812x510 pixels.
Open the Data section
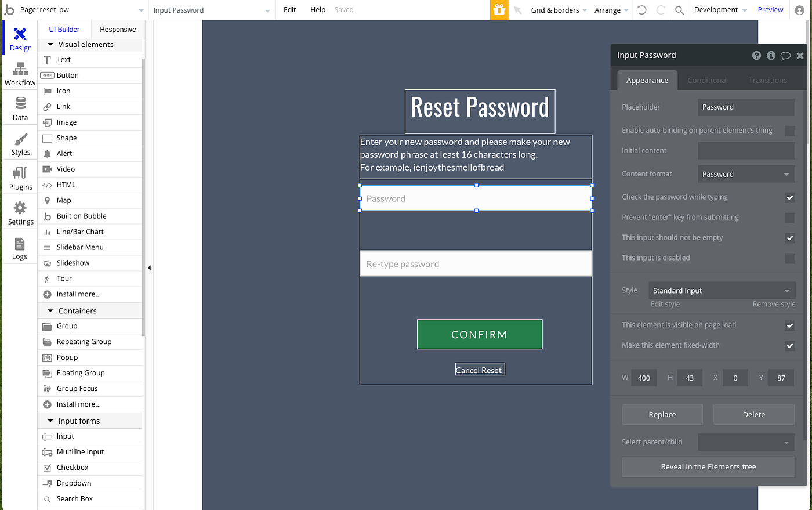pyautogui.click(x=20, y=108)
